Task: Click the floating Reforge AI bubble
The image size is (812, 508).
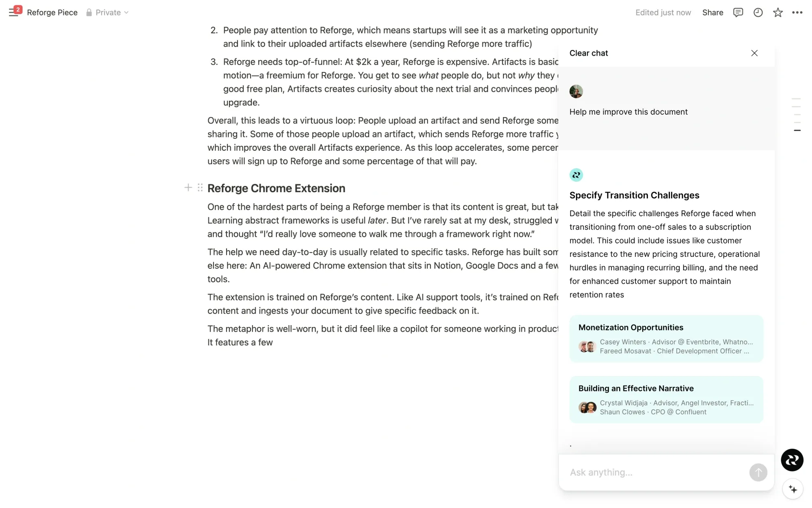Action: coord(793,460)
